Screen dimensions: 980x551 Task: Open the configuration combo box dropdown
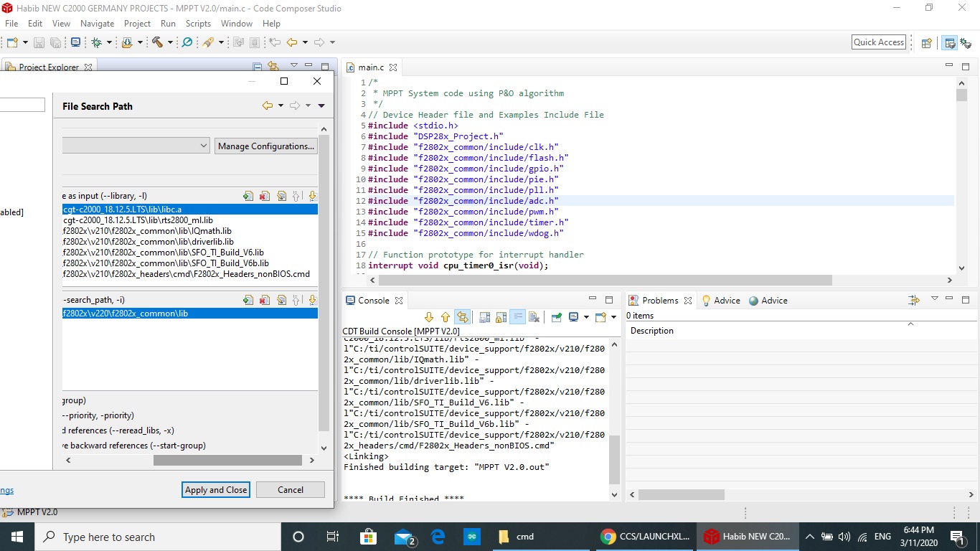click(204, 146)
